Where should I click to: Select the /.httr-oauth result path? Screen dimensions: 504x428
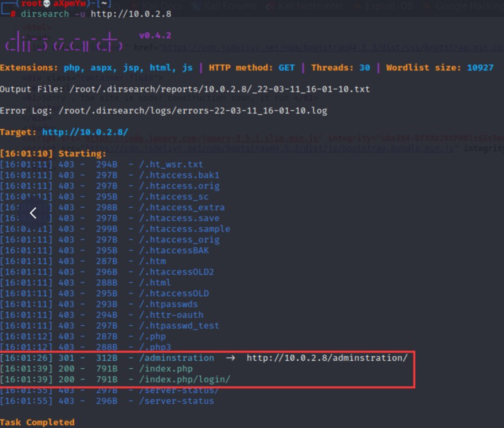point(171,315)
